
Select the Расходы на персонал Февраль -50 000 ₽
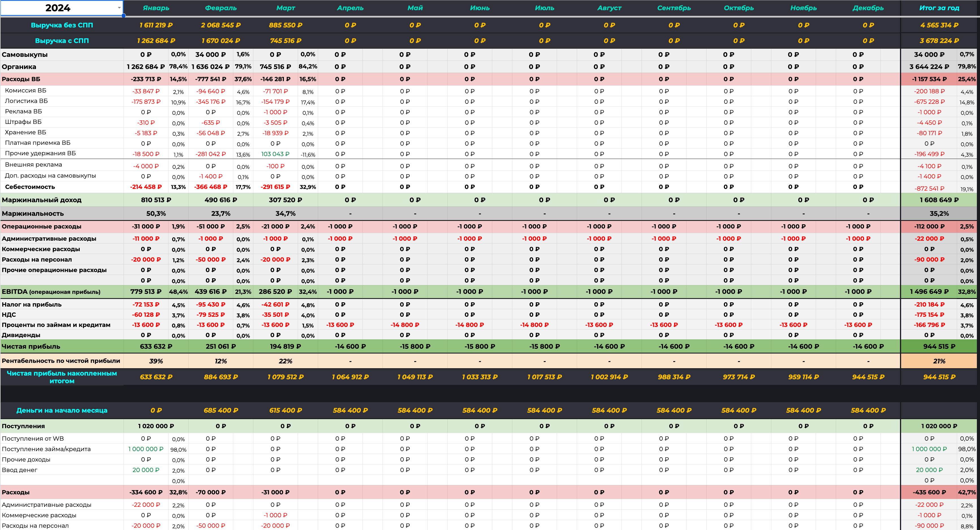[x=210, y=259]
